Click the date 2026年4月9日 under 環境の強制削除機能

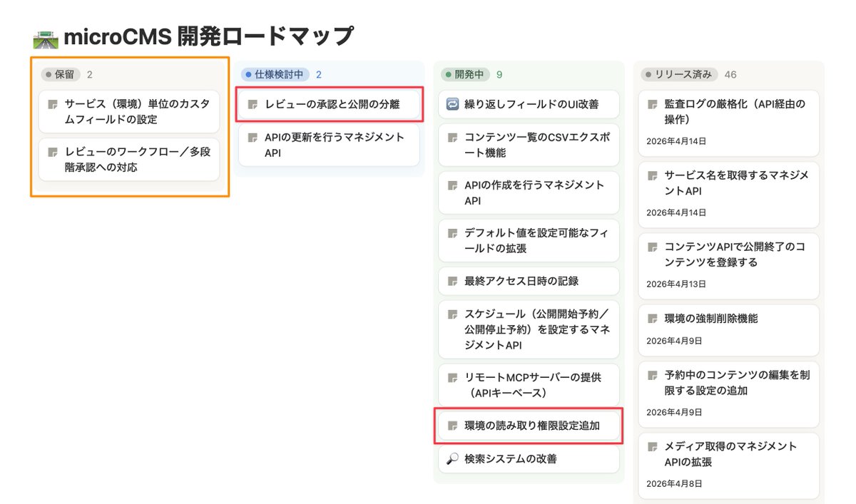point(674,341)
